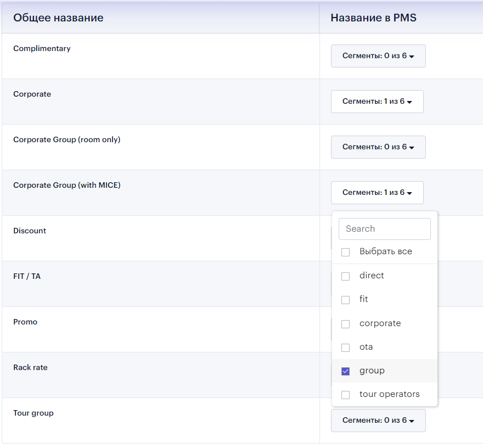Screen dimensions: 483x448
Task: Open the Complimentary segments dropdown
Action: click(378, 55)
